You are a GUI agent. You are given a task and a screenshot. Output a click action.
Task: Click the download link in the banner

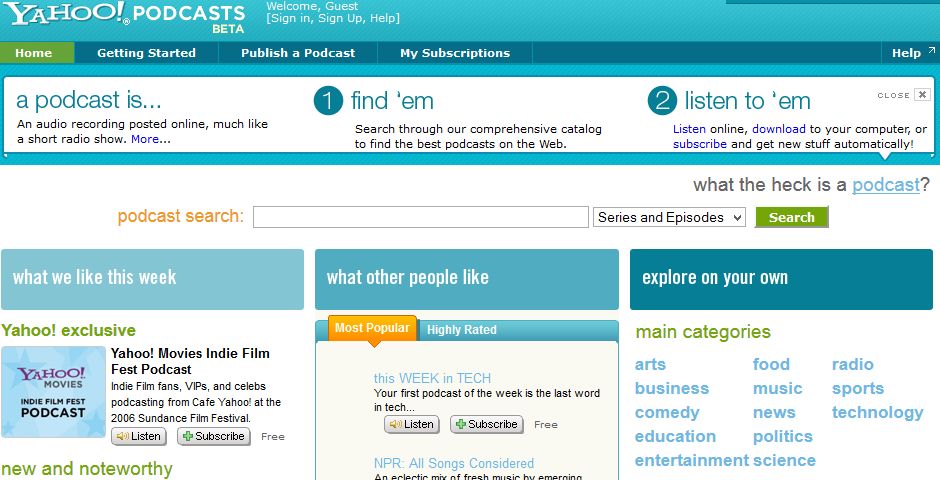click(x=779, y=129)
